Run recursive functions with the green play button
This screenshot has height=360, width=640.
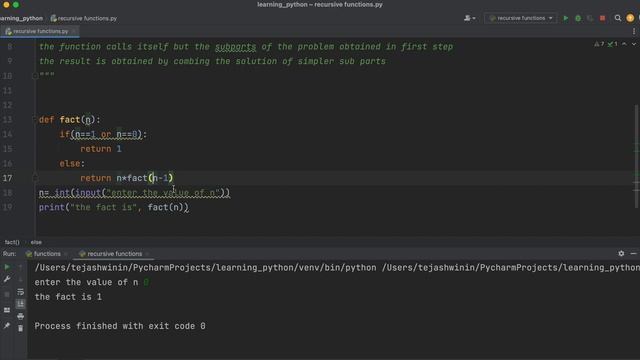[x=565, y=18]
